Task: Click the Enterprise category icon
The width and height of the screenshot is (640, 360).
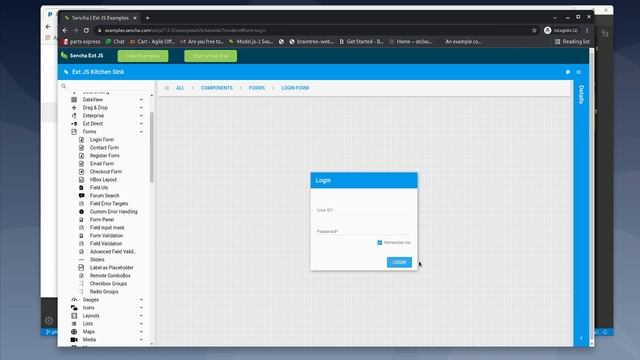Action: click(x=74, y=116)
